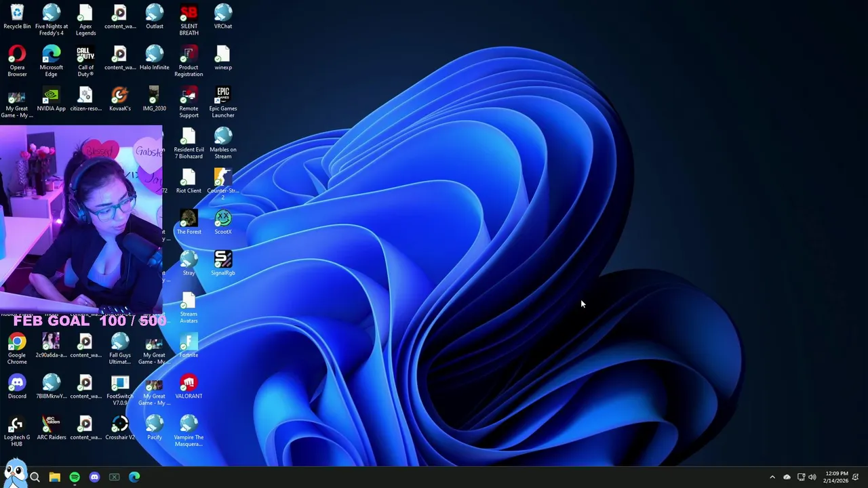The width and height of the screenshot is (868, 488).
Task: Open the SignalRgb desktop icon
Action: pos(223,264)
